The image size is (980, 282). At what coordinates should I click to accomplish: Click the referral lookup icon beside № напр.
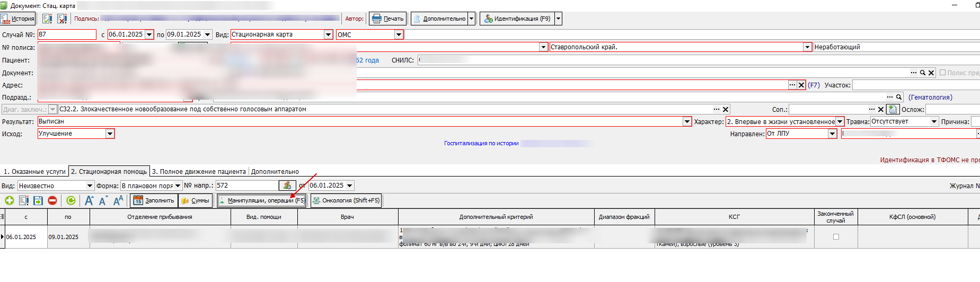tap(287, 186)
